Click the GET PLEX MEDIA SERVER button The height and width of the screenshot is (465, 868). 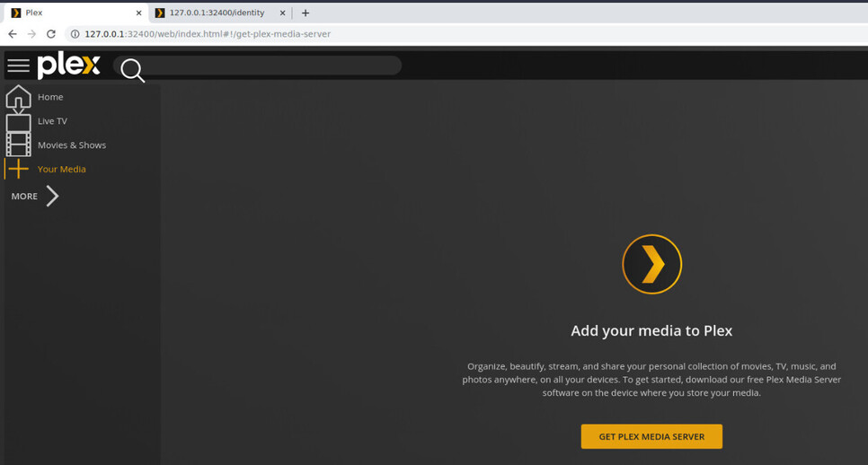tap(651, 436)
